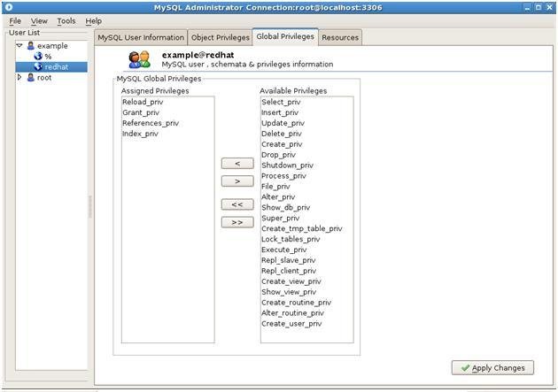Open the File menu
Screen dimensions: 558x392
pyautogui.click(x=15, y=21)
